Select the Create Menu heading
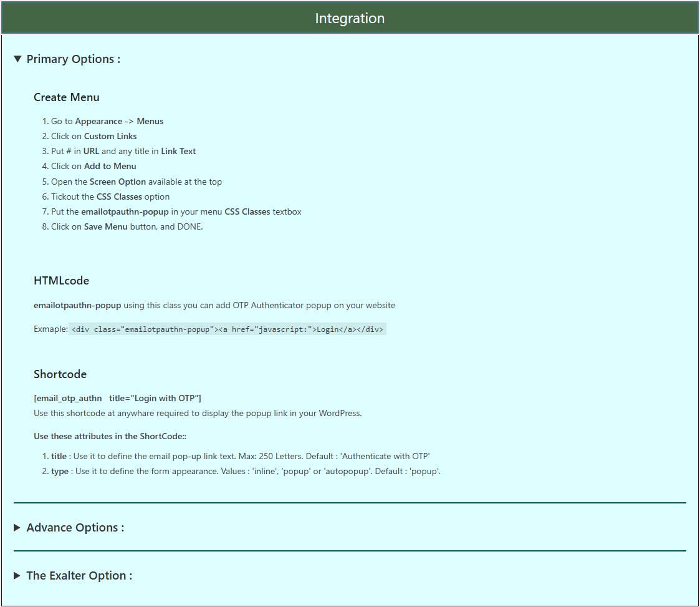The width and height of the screenshot is (700, 607). [66, 97]
